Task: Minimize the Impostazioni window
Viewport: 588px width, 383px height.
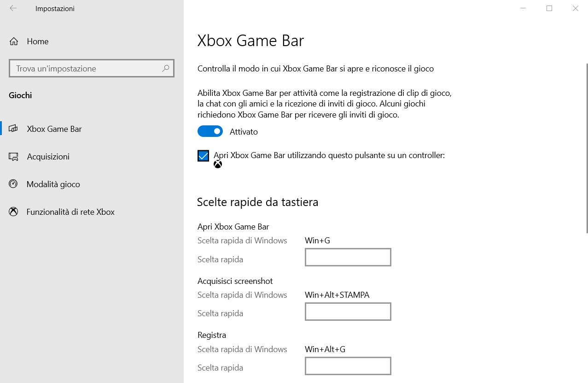Action: [523, 8]
